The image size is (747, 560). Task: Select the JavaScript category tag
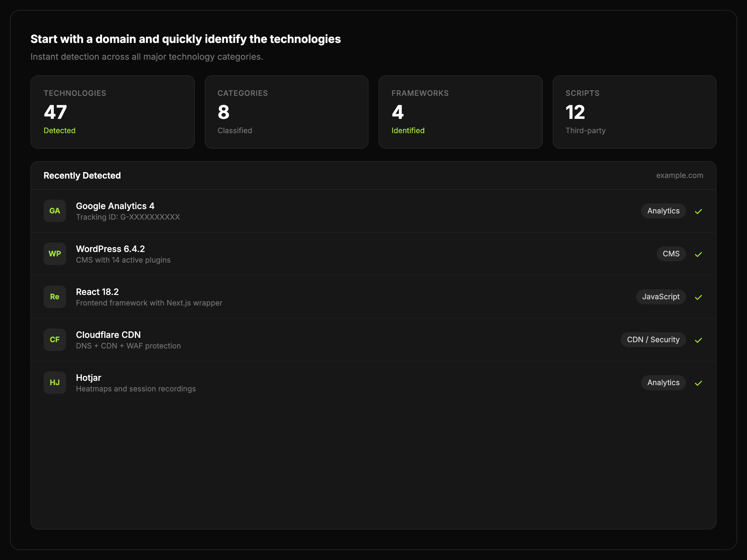click(x=660, y=297)
